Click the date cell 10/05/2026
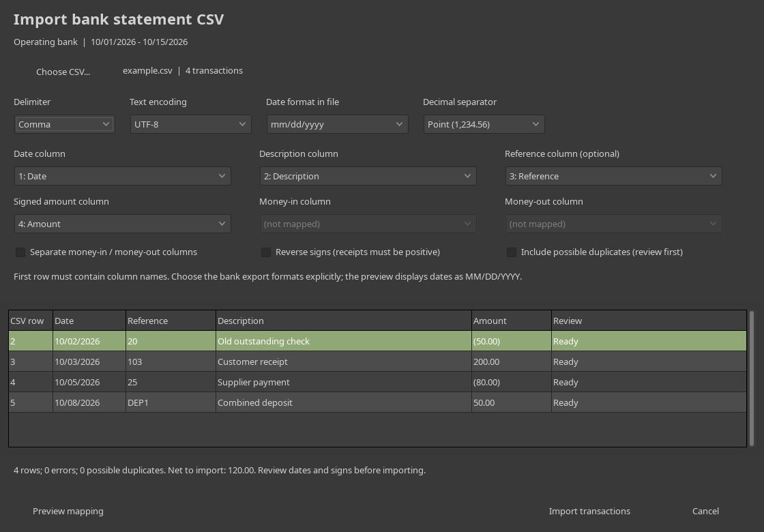This screenshot has width=764, height=532. pos(89,382)
